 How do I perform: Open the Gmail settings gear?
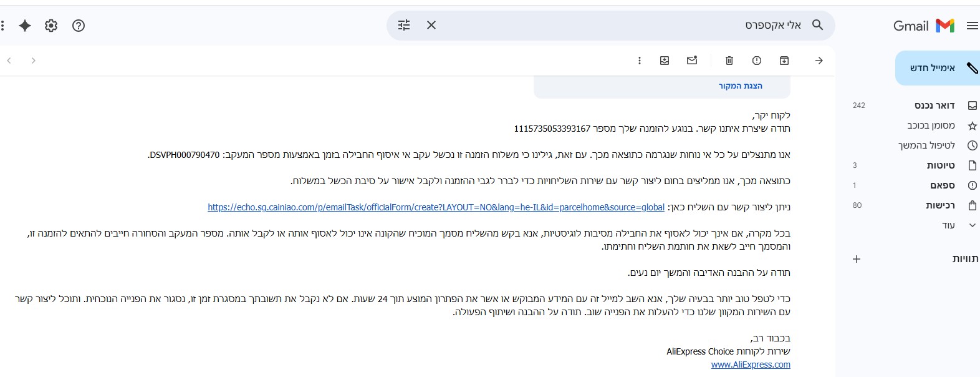51,26
